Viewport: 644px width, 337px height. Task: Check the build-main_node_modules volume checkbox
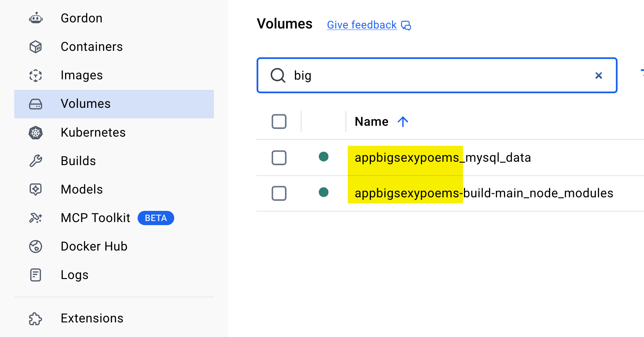click(x=279, y=193)
